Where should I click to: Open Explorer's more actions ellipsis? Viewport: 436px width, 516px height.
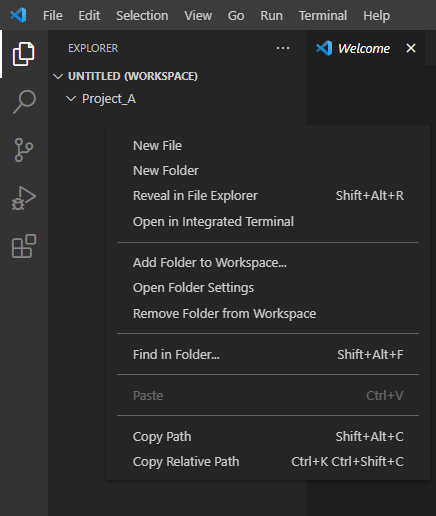tap(283, 48)
